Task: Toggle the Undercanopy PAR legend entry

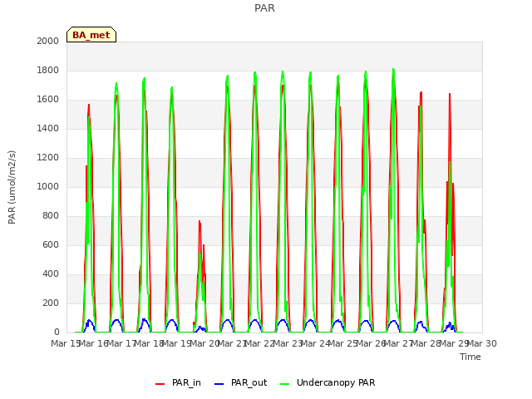Action: click(328, 382)
